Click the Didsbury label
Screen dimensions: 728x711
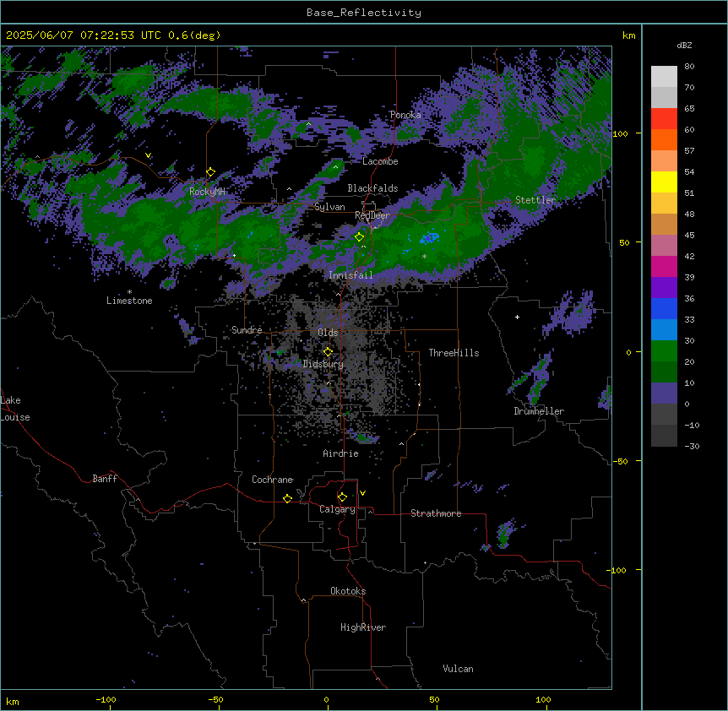coord(323,364)
